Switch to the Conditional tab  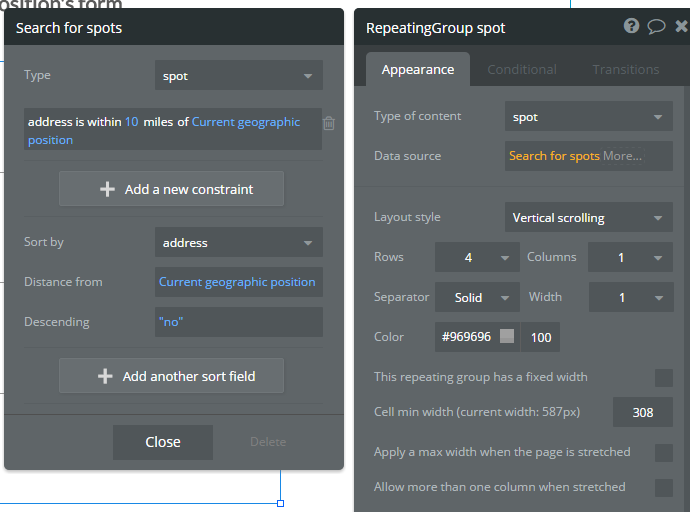[522, 70]
